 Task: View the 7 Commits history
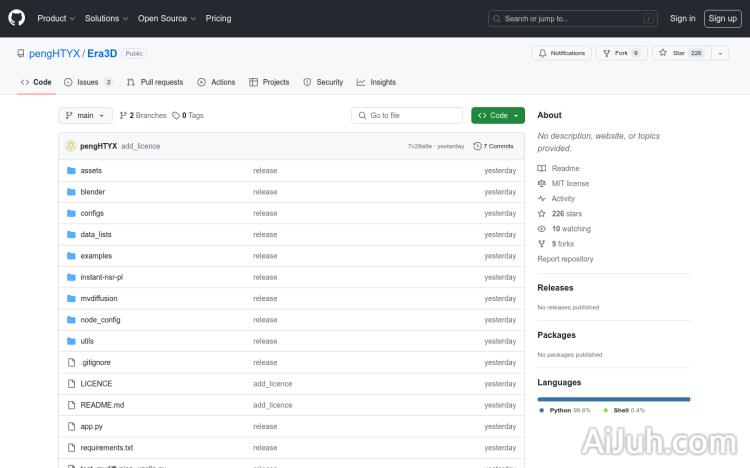click(495, 146)
